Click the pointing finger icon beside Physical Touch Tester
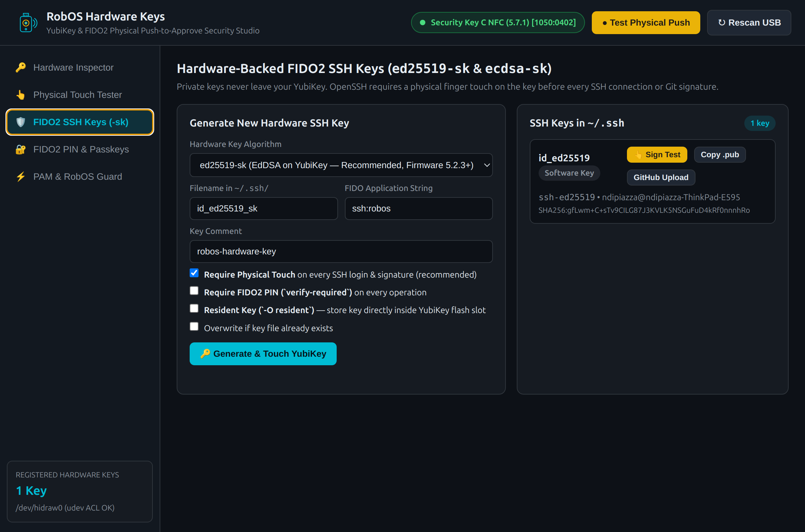The height and width of the screenshot is (532, 805). point(21,95)
